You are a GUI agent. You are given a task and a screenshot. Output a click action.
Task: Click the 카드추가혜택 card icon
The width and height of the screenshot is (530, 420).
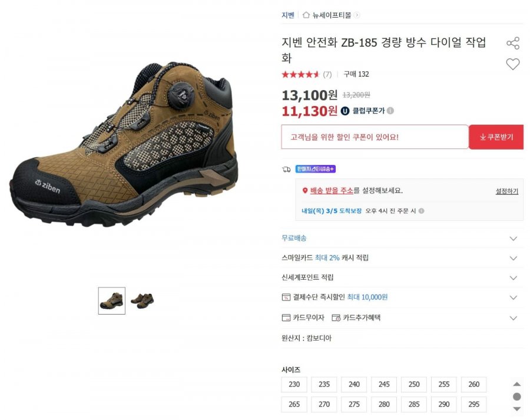[x=336, y=318]
